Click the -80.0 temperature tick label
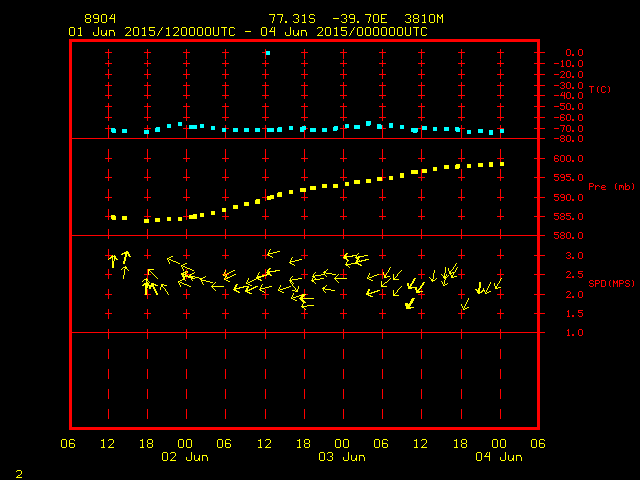The height and width of the screenshot is (480, 640). [x=567, y=139]
